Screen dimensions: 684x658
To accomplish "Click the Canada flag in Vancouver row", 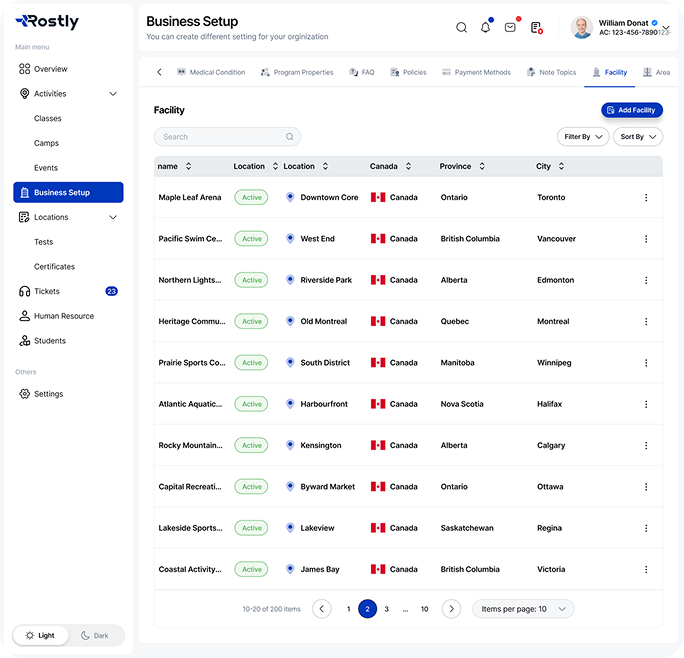I will [378, 239].
